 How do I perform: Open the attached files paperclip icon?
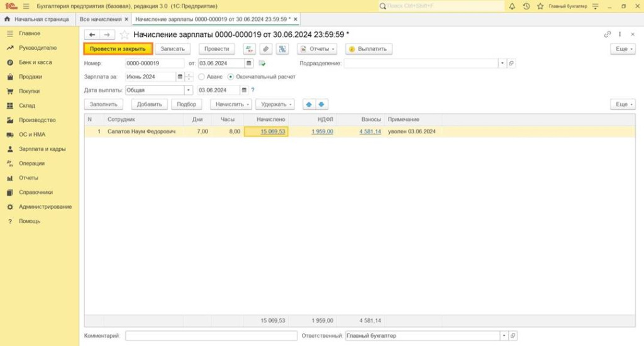tap(266, 49)
